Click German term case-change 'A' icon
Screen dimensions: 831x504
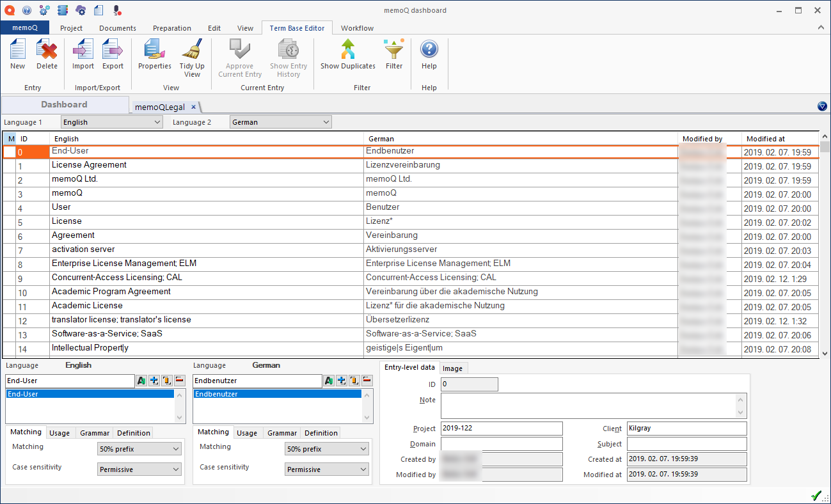[x=329, y=381]
